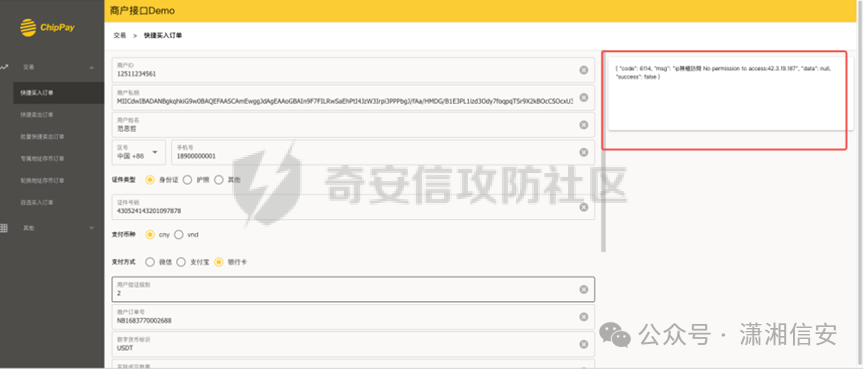Select 其他 as the ID type
The height and width of the screenshot is (369, 865).
[219, 180]
